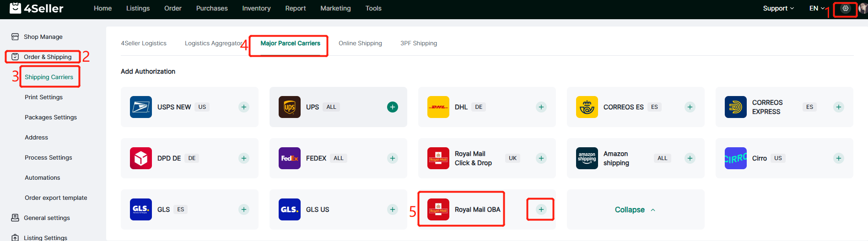Open Shipping Carriers sidebar link

[49, 77]
